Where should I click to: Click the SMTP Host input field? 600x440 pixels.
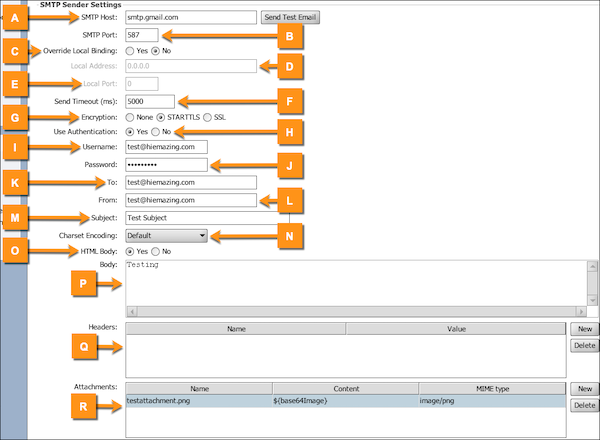[190, 17]
